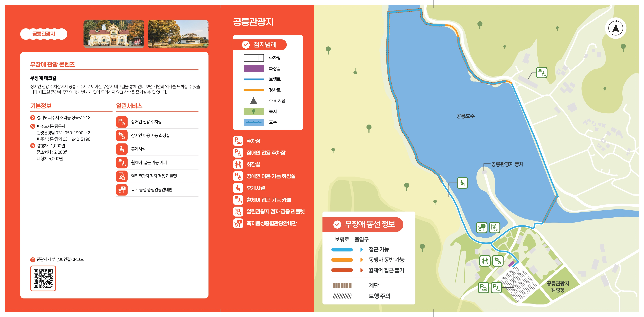The width and height of the screenshot is (644, 317).
Task: Click the orange 경사로 line in 점자범례
Action: coord(253,90)
